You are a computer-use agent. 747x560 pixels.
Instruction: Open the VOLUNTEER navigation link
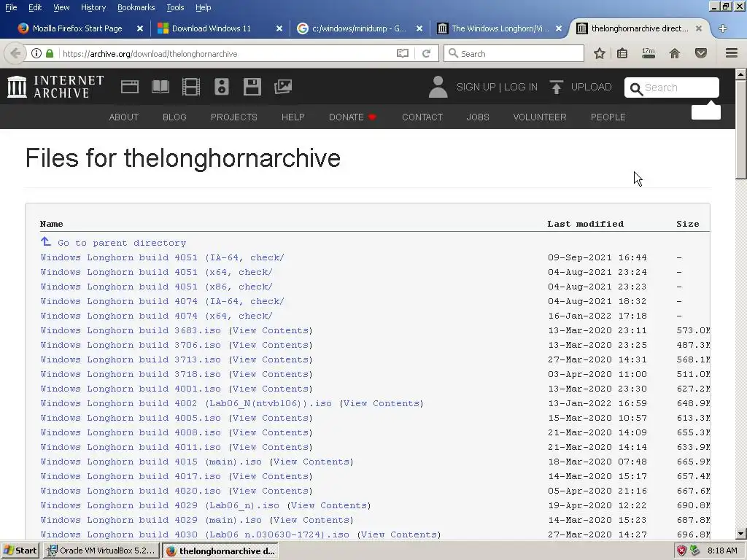click(540, 117)
